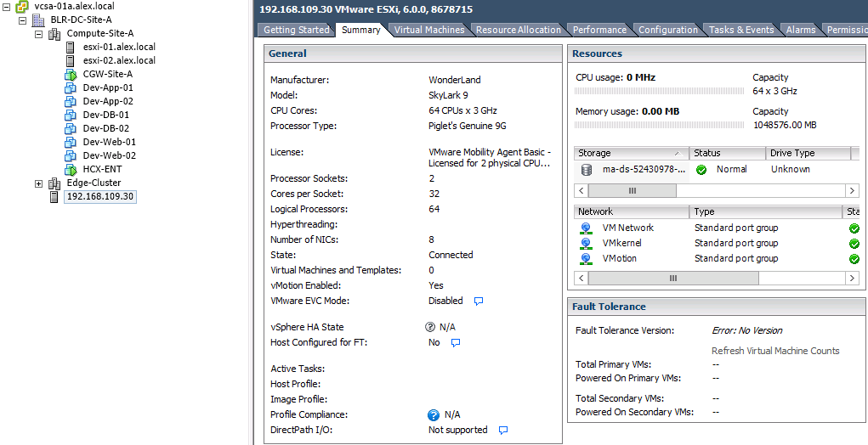
Task: Expand the Edge-Cluster tree node
Action: (x=38, y=183)
